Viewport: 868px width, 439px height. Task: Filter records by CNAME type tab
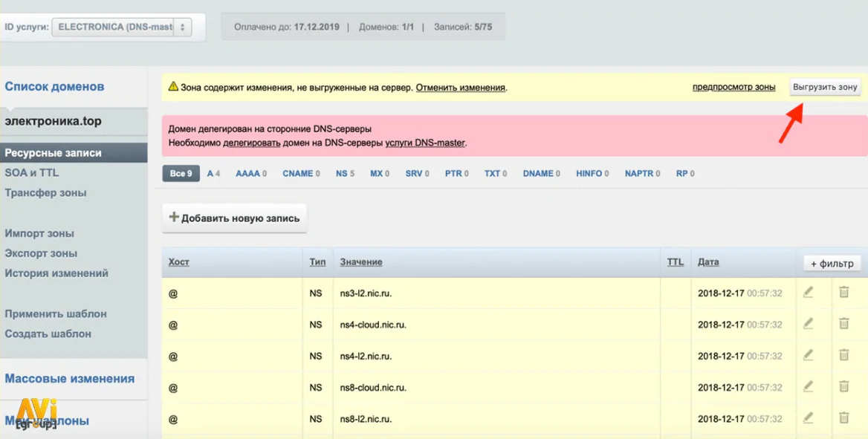tap(301, 173)
